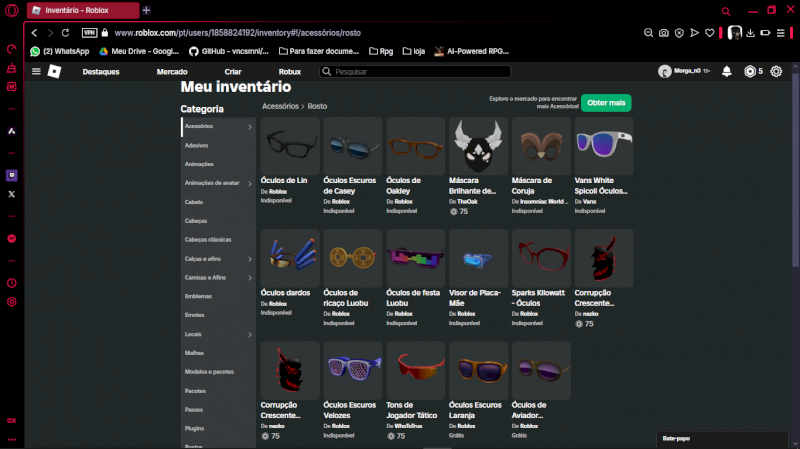Open GitHub vncsmnl bookmark

(229, 51)
